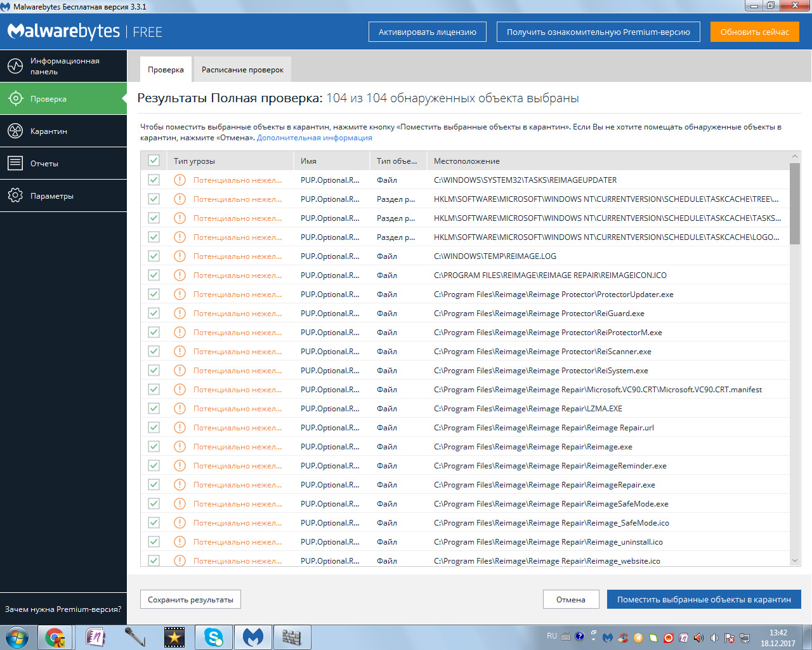Select the Scan tab
Screen dimensions: 812x650
[166, 70]
